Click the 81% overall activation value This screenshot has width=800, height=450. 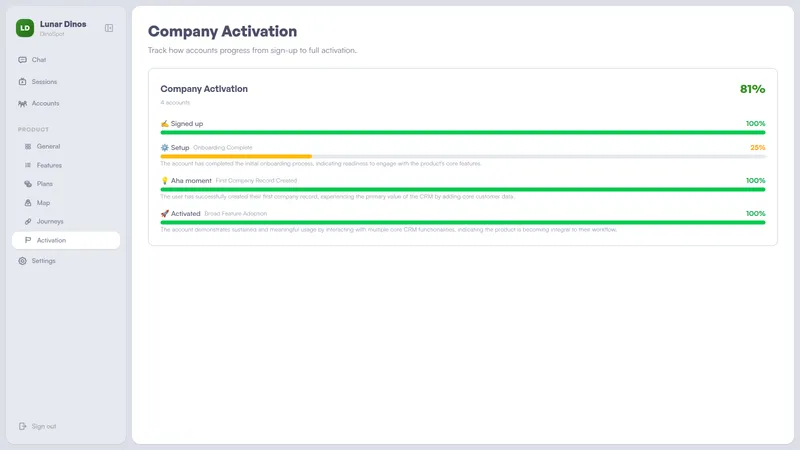point(753,89)
